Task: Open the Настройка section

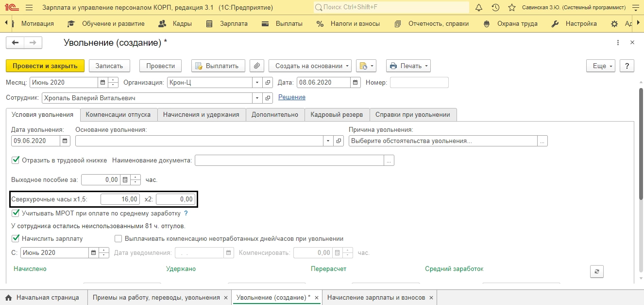Action: (575, 23)
